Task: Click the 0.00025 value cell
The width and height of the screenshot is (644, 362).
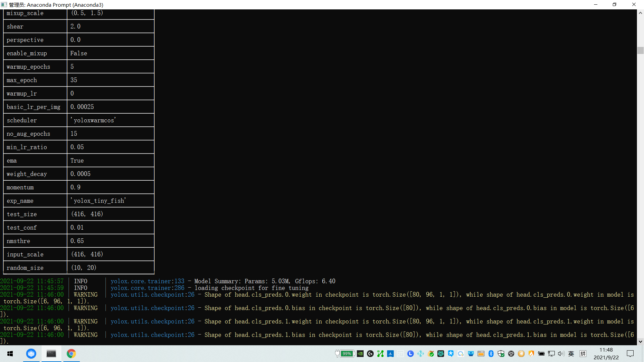Action: click(111, 107)
